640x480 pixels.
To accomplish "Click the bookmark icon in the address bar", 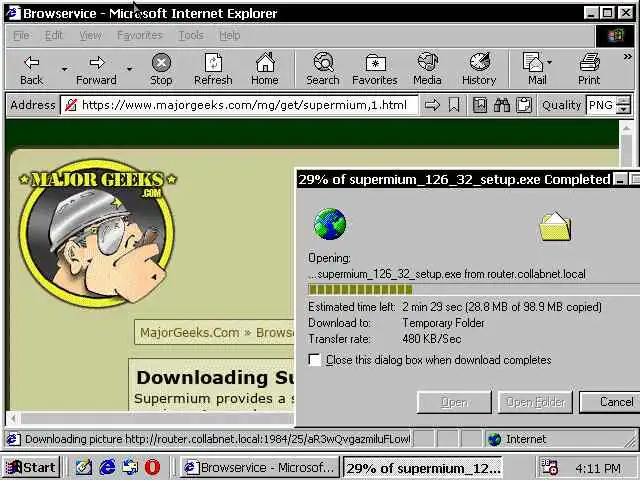I will [454, 105].
